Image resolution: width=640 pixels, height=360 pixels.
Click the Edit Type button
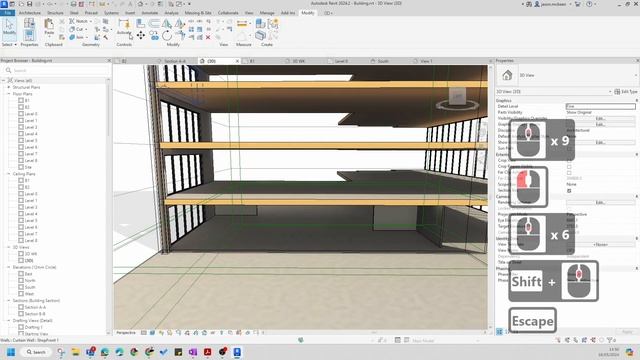tap(626, 91)
